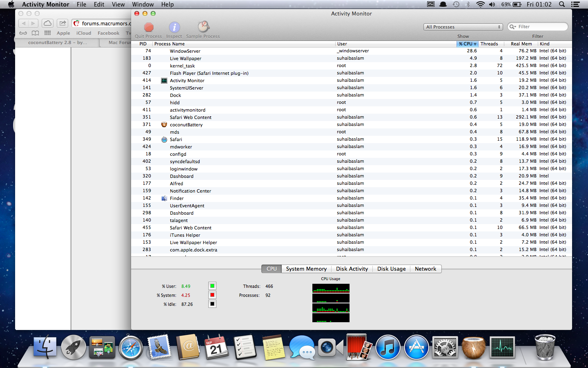Click the magnifier in the Filter field

point(512,27)
